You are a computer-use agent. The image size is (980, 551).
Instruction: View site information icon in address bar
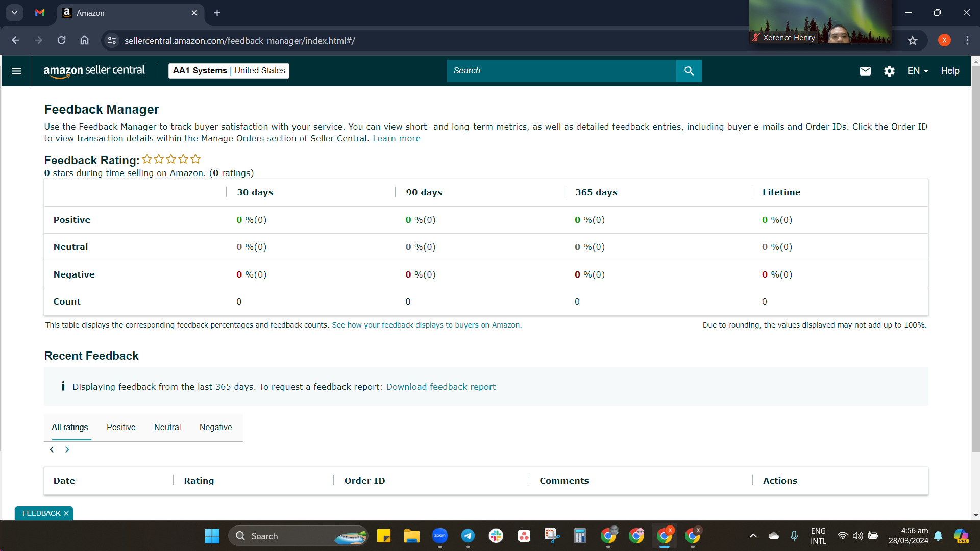112,40
